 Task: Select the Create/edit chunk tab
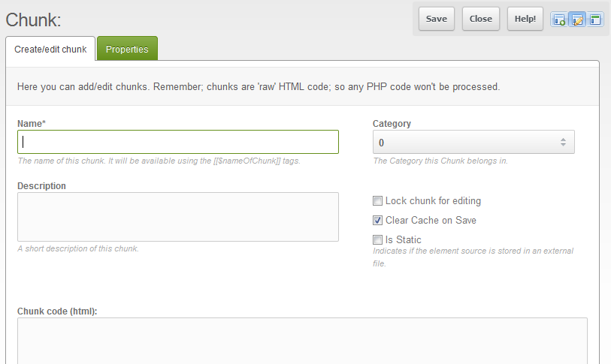(50, 50)
